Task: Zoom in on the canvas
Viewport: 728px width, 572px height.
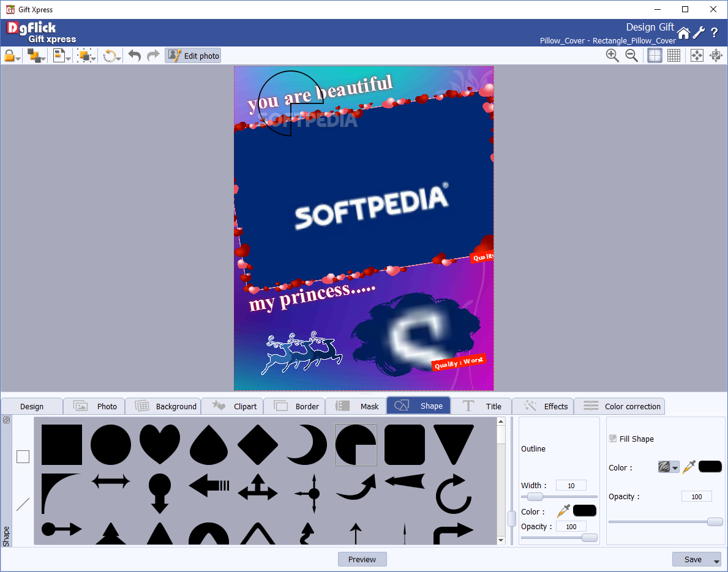Action: tap(612, 55)
